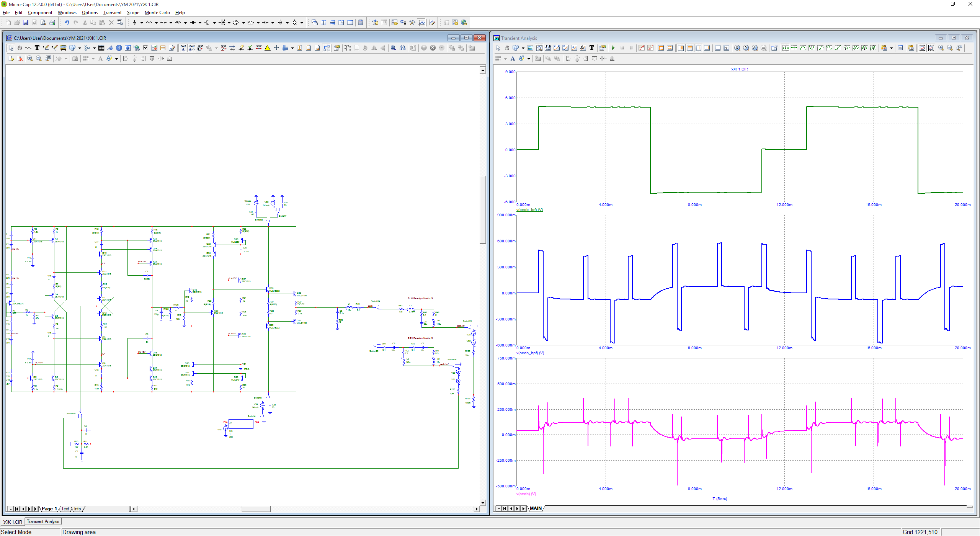Open transistor component dropdown arrow

(214, 23)
